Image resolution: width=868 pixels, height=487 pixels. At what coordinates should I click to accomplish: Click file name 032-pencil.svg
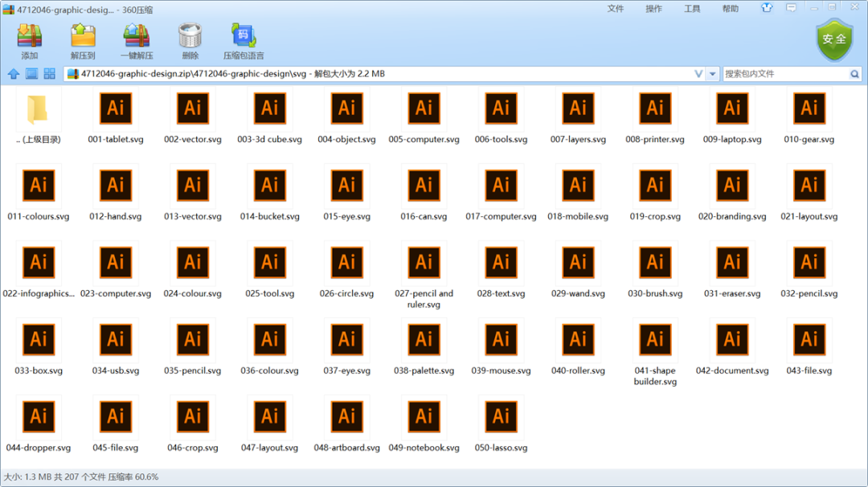pyautogui.click(x=809, y=293)
